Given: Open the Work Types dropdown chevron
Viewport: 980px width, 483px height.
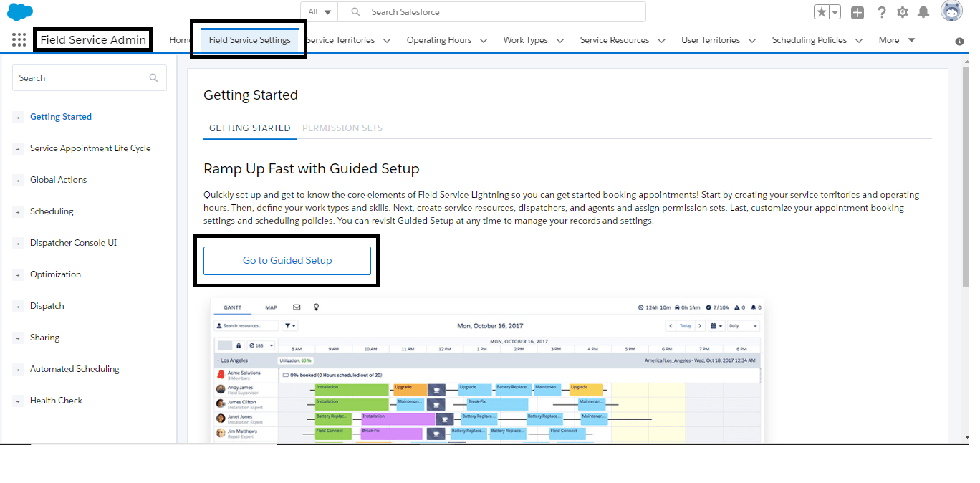Looking at the screenshot, I should coord(559,40).
